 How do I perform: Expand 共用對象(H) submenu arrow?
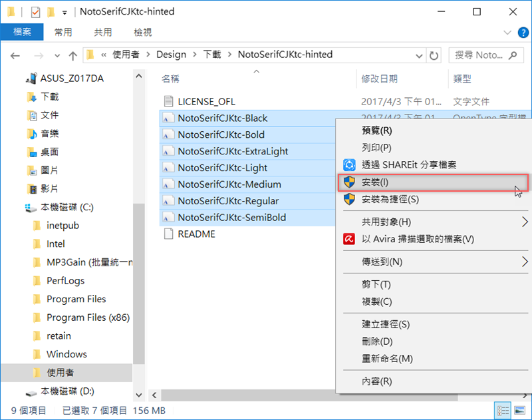click(525, 222)
